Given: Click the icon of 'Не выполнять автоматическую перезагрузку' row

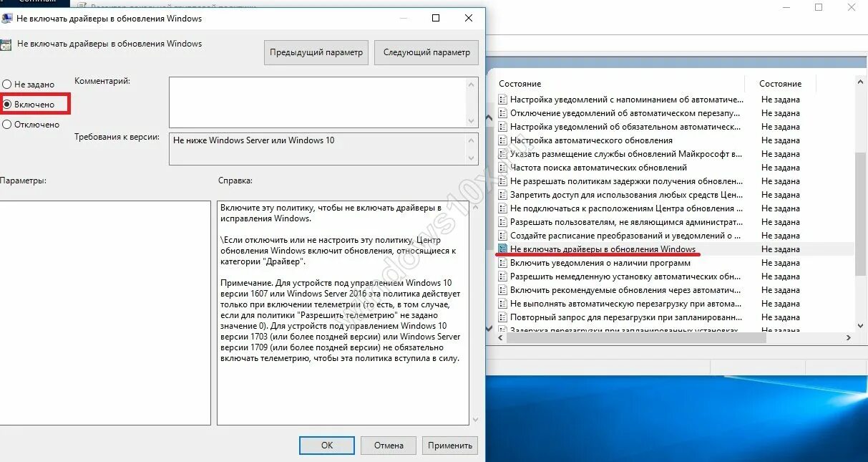Looking at the screenshot, I should [x=502, y=304].
